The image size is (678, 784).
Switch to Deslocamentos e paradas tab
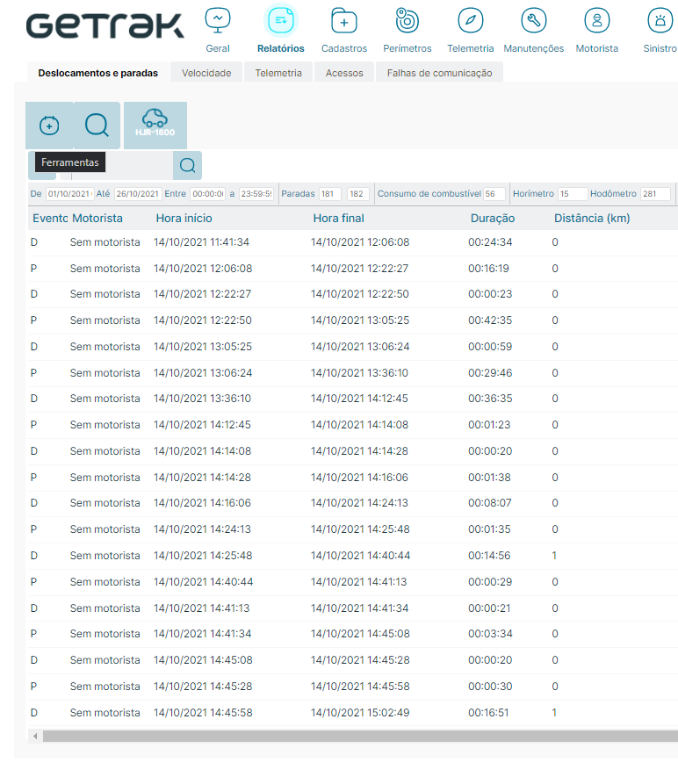click(98, 73)
